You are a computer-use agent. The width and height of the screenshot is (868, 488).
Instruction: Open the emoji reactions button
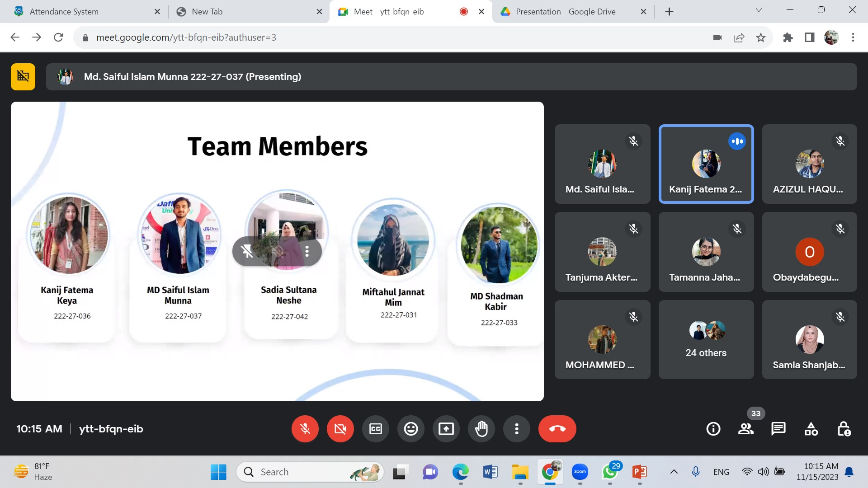(411, 429)
